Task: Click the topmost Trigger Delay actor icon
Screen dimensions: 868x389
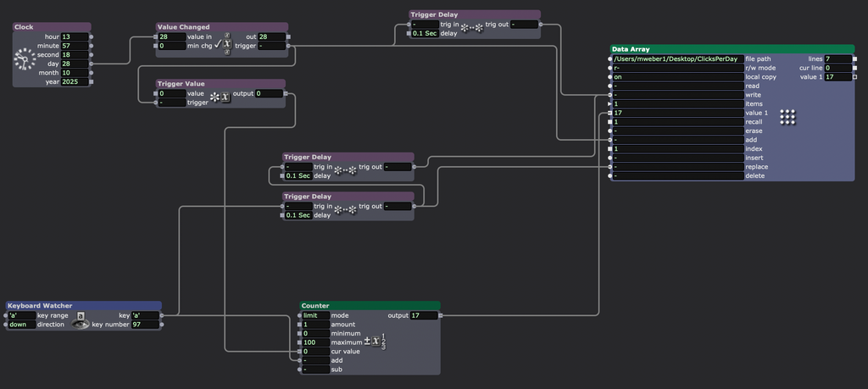Action: [x=471, y=28]
